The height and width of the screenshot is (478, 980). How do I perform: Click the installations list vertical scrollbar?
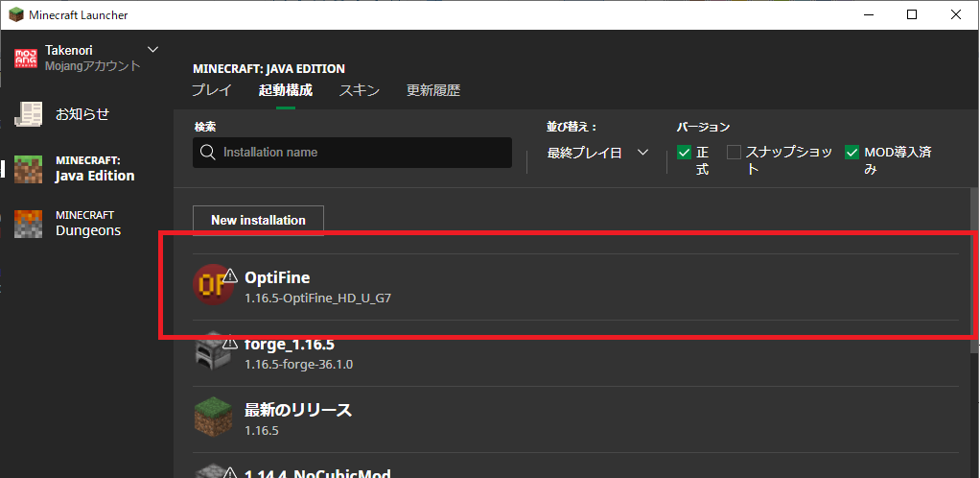[974, 269]
